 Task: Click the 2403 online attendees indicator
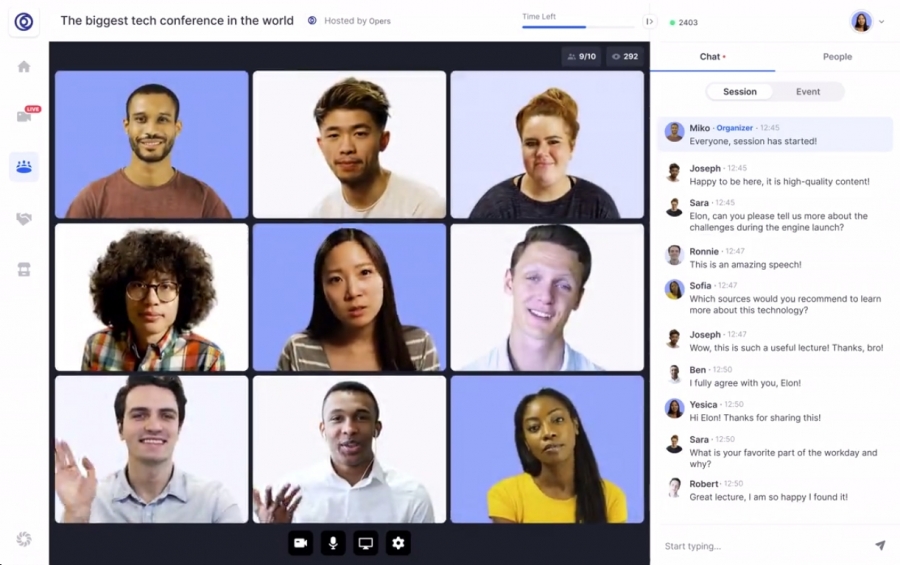[x=684, y=22]
